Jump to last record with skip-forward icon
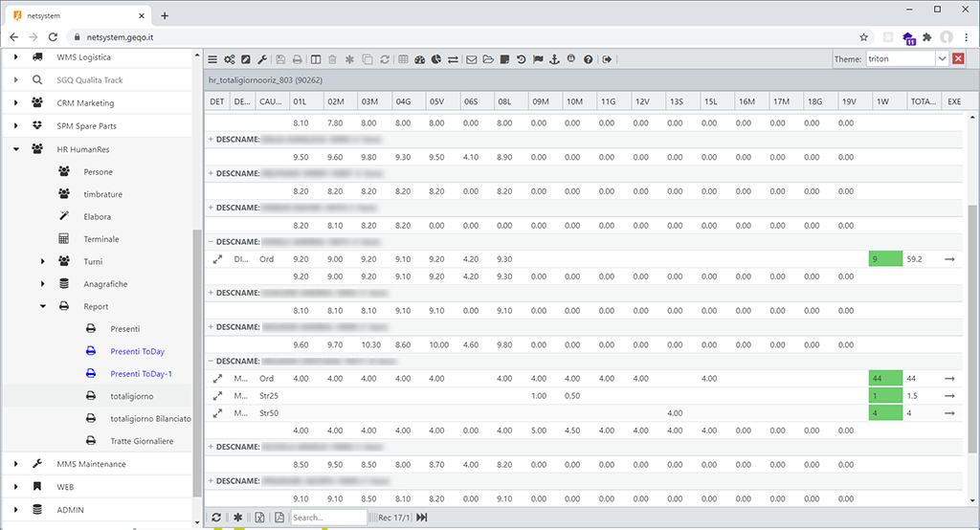Image resolution: width=980 pixels, height=530 pixels. [x=421, y=518]
